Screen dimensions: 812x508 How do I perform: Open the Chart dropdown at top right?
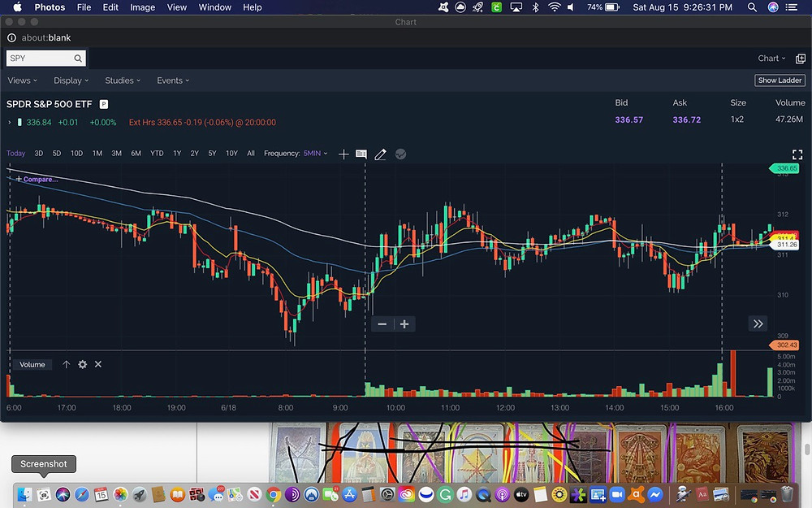click(771, 59)
